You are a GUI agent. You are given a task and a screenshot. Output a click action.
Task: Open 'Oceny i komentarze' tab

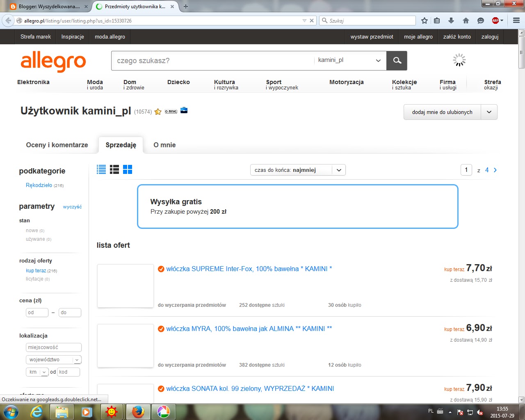tap(57, 145)
